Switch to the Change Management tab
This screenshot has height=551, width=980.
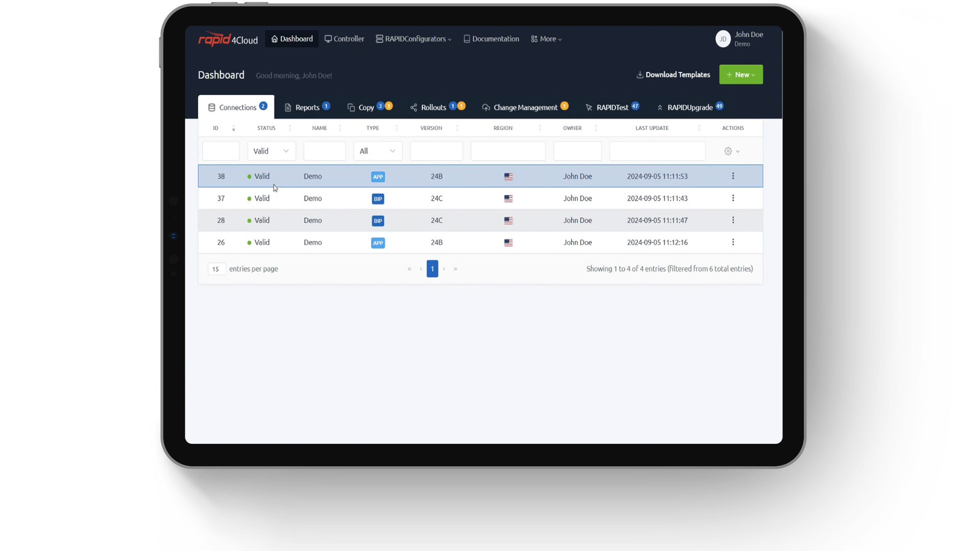[x=525, y=107]
